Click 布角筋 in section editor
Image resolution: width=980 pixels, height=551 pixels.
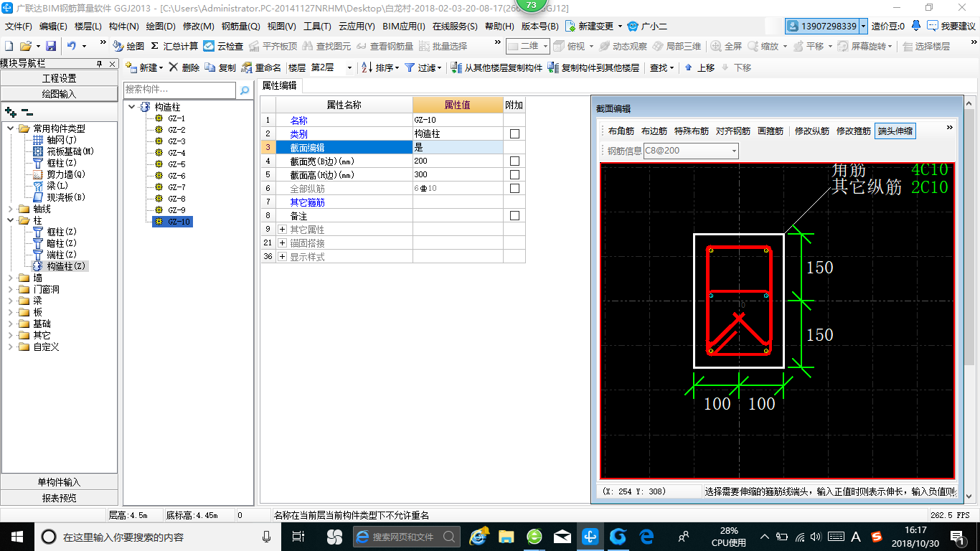(621, 131)
